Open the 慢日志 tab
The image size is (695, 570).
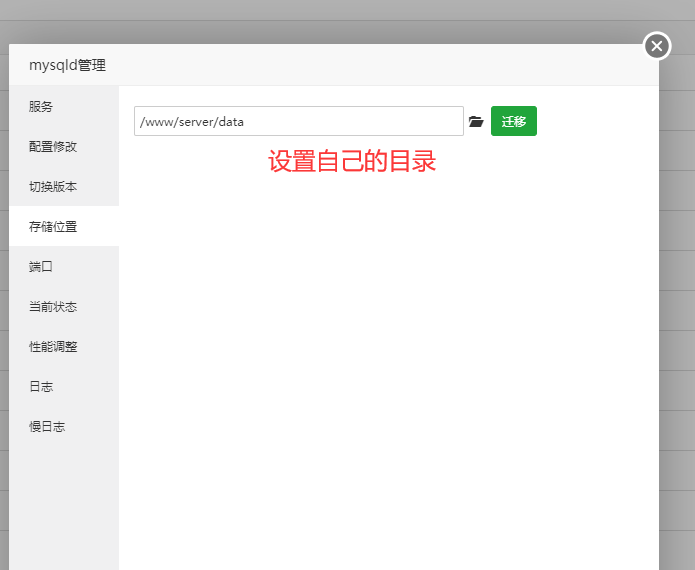(x=64, y=426)
